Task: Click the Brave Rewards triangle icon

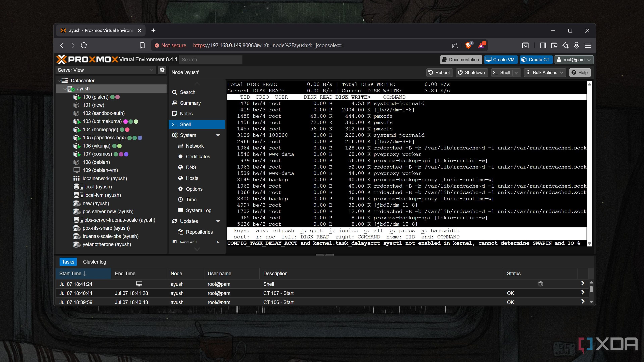Action: point(481,45)
